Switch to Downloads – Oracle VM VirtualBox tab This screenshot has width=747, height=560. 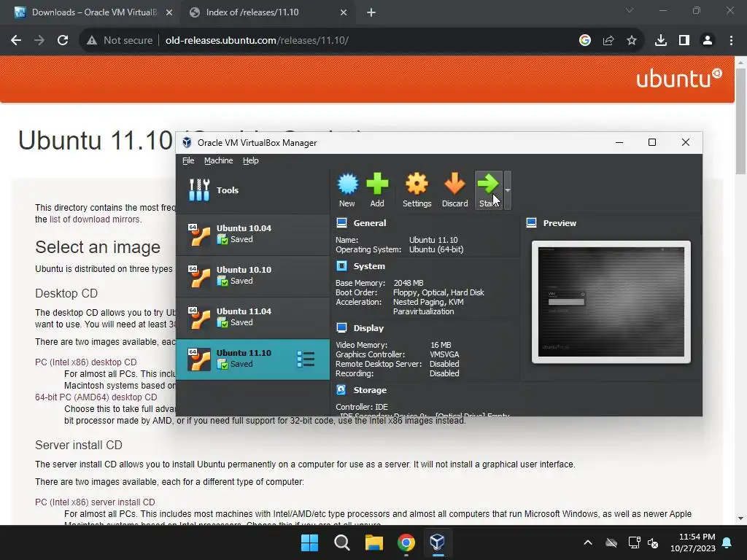[94, 12]
